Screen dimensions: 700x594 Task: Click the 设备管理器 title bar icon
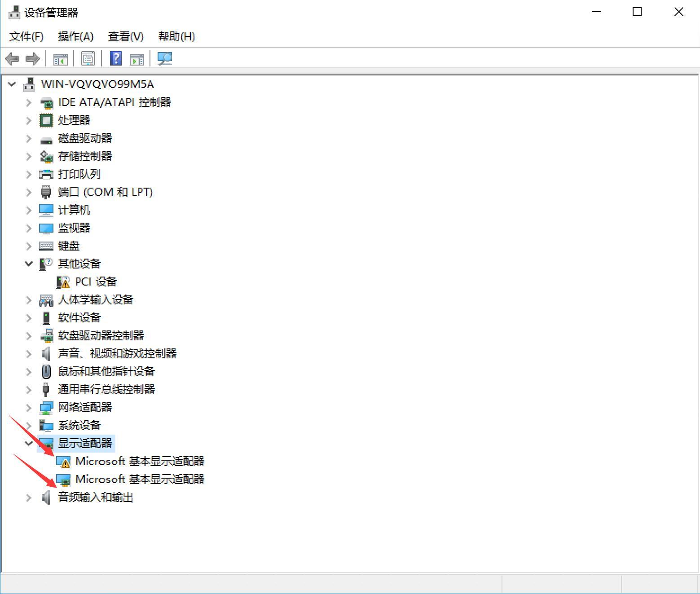(14, 12)
